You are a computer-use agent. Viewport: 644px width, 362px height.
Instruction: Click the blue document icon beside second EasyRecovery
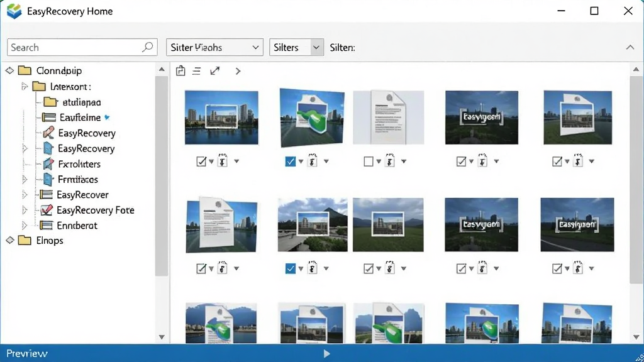48,148
